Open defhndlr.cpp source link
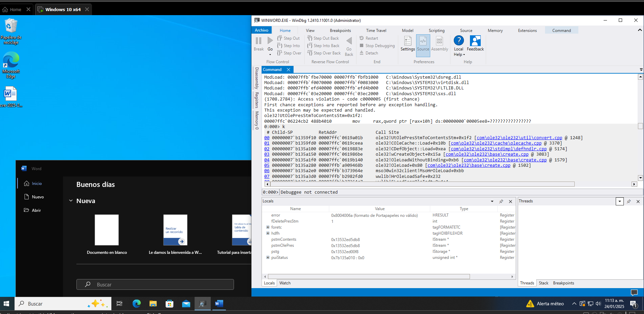644x314 pixels. [499, 149]
